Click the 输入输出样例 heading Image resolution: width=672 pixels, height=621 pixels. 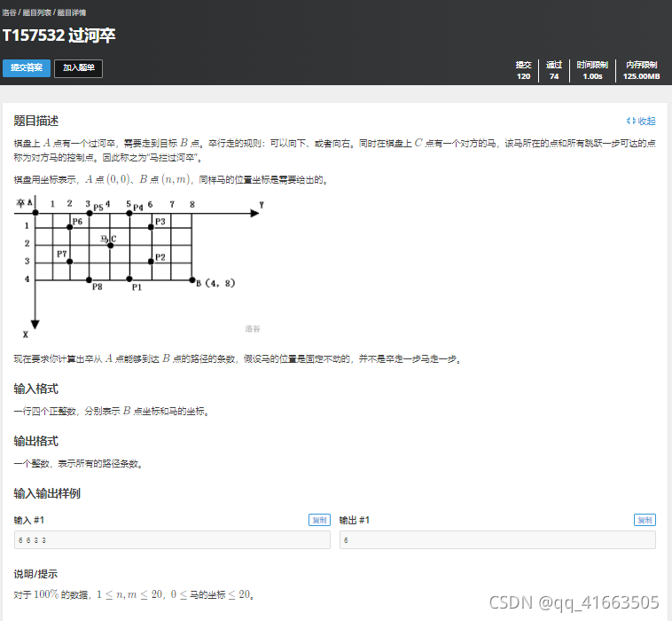[47, 493]
